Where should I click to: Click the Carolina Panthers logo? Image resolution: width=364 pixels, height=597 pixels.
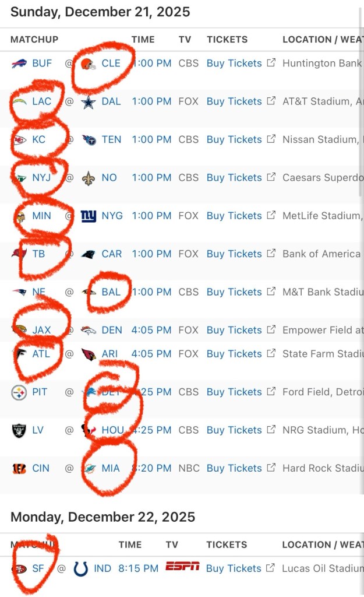coord(89,254)
